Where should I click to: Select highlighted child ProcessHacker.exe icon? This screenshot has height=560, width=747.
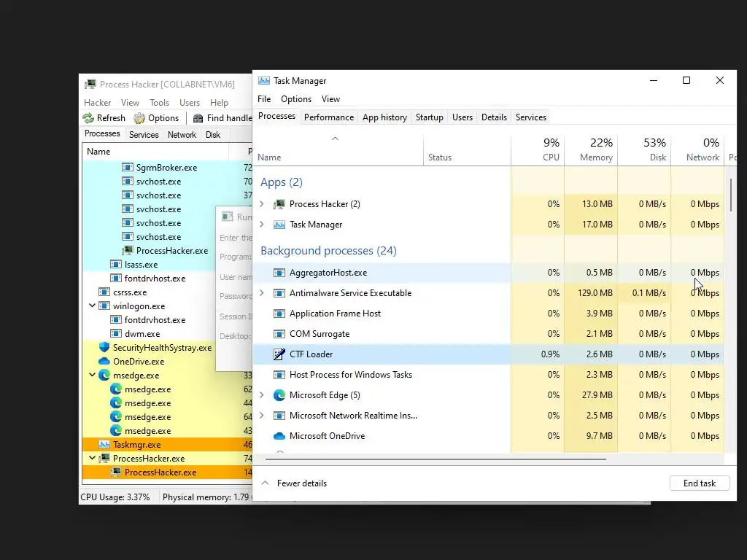point(116,472)
